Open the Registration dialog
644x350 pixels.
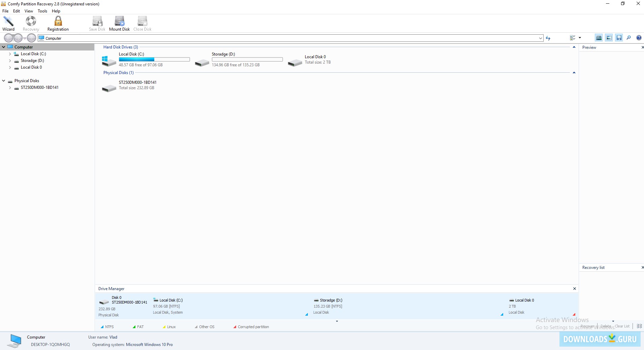tap(58, 23)
